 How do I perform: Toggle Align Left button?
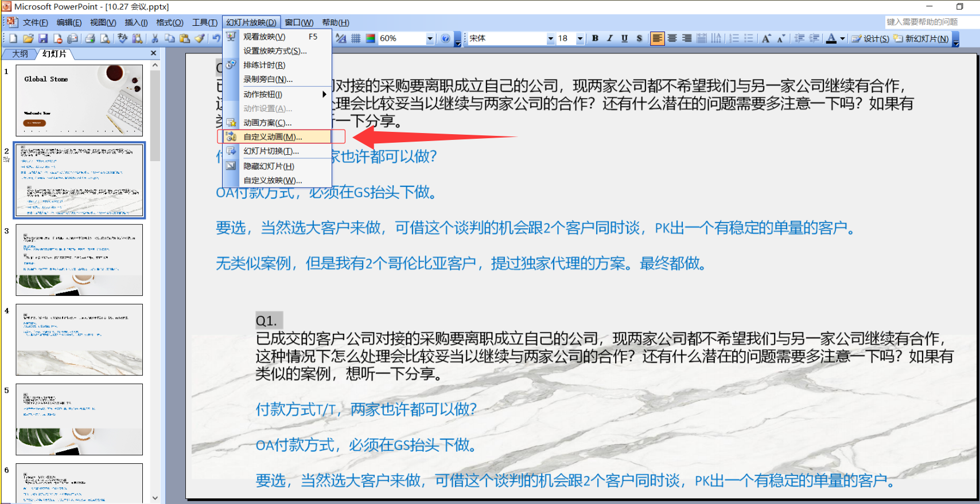[657, 38]
